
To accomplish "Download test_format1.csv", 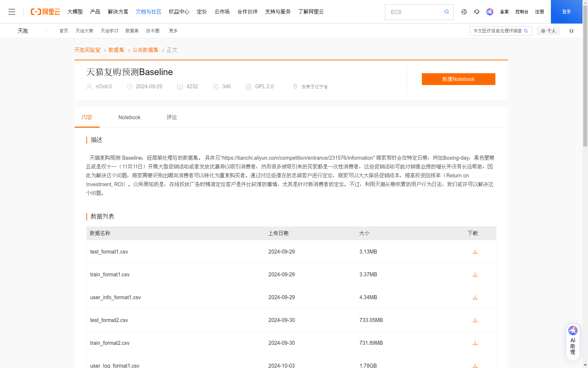I will (x=475, y=252).
